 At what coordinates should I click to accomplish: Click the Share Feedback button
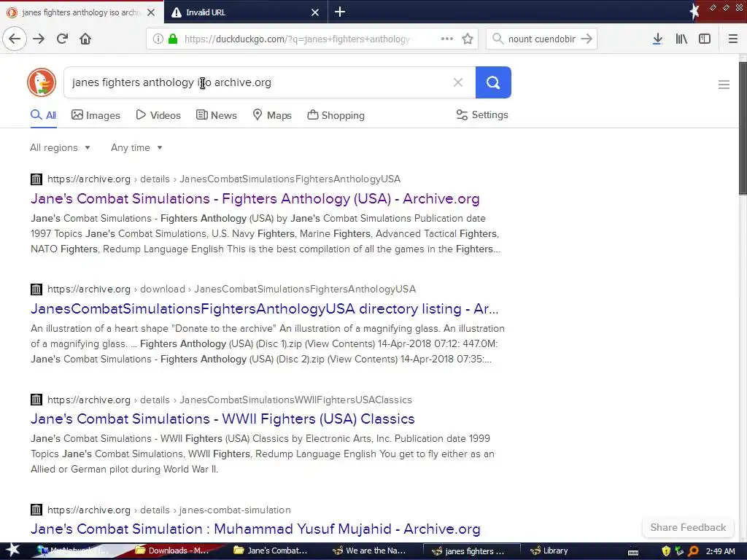[x=688, y=527]
